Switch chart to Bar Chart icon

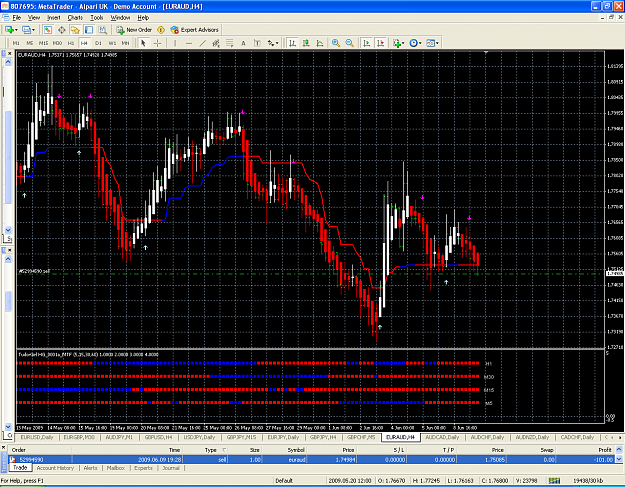click(x=292, y=43)
